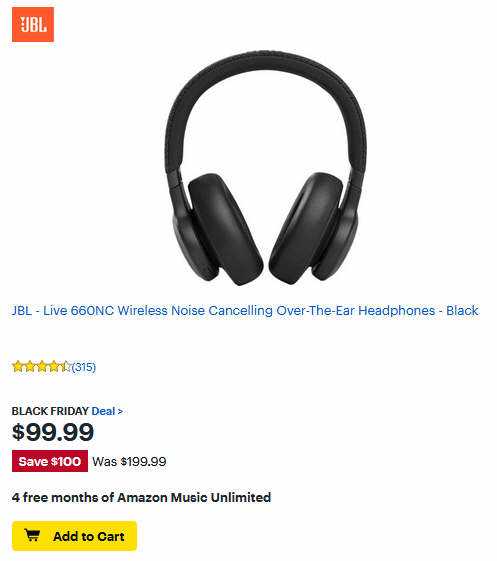497x561 pixels.
Task: Click the third gold rating star
Action: [42, 366]
